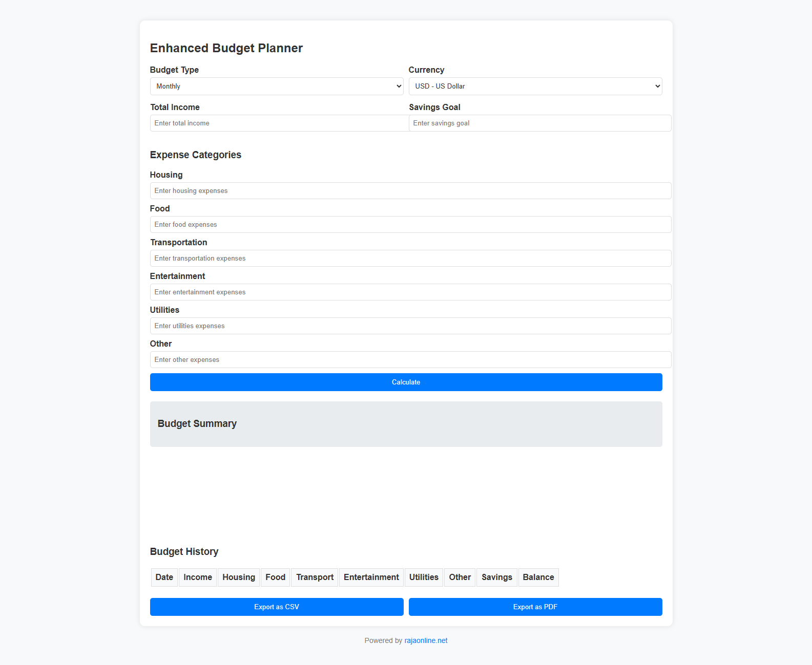Click the Date column header
This screenshot has width=812, height=665.
coord(164,577)
